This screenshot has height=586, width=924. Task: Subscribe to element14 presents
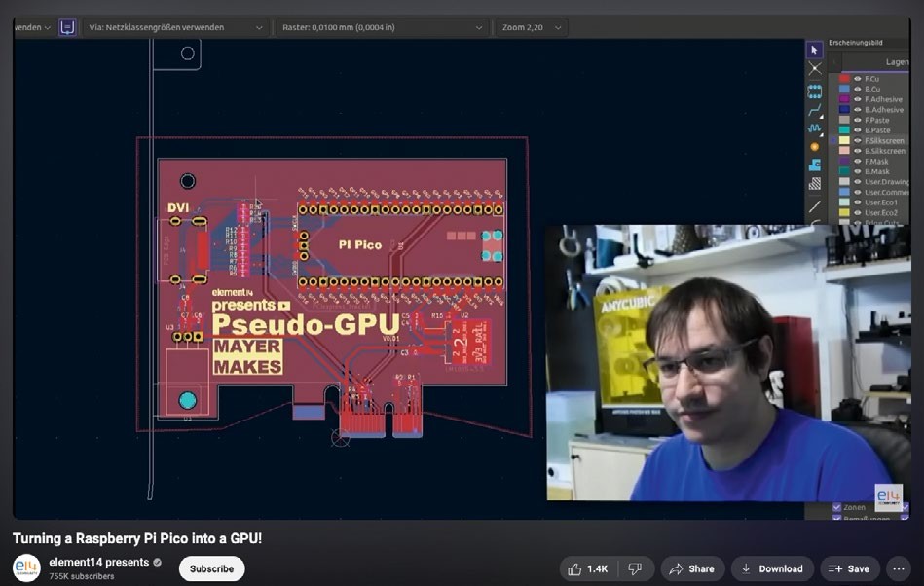tap(211, 568)
